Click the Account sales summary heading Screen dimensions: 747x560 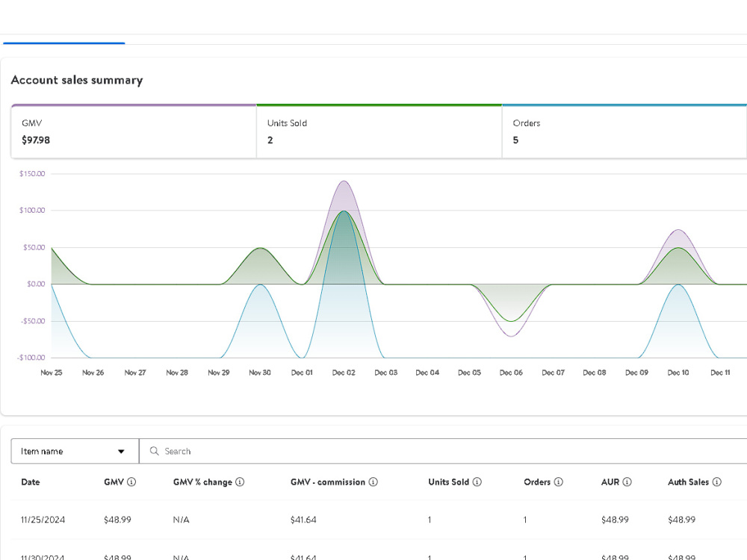[77, 80]
